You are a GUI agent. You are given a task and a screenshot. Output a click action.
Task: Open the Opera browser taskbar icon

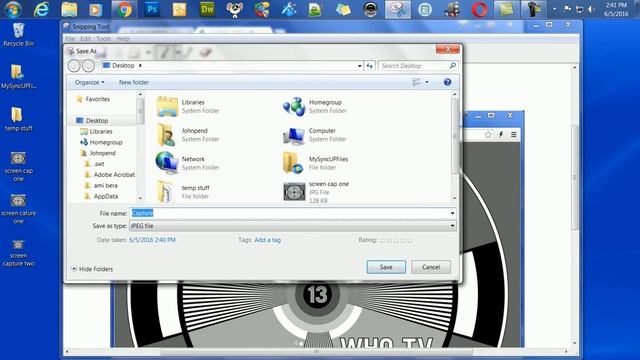(480, 9)
